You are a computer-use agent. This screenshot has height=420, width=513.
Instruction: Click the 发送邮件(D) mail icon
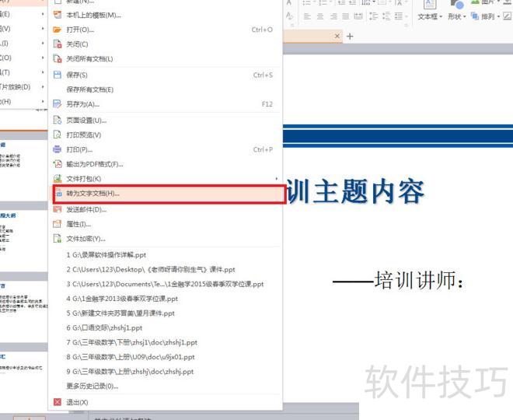pos(58,209)
